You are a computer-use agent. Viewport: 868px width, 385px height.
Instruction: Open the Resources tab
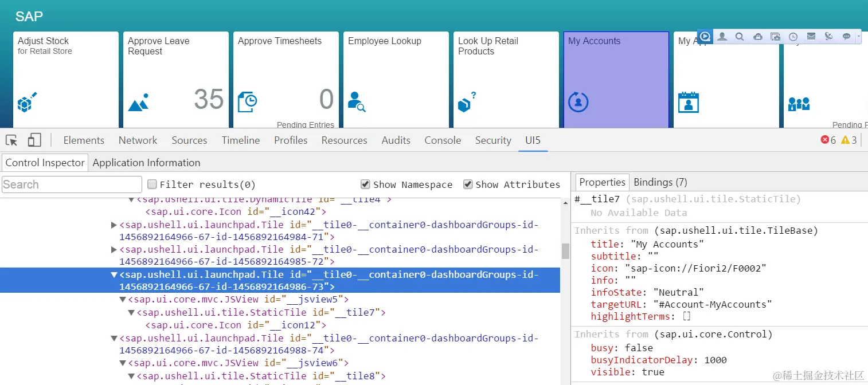tap(345, 140)
